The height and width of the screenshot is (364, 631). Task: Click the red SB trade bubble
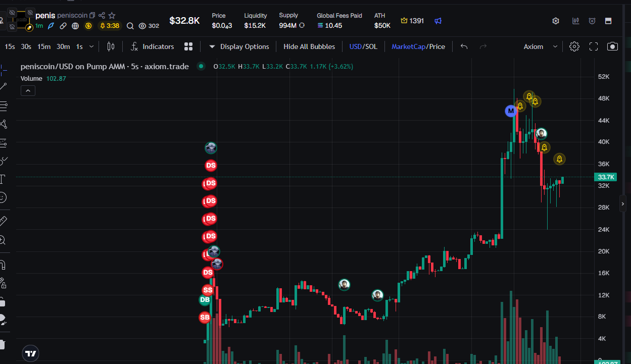(x=205, y=318)
